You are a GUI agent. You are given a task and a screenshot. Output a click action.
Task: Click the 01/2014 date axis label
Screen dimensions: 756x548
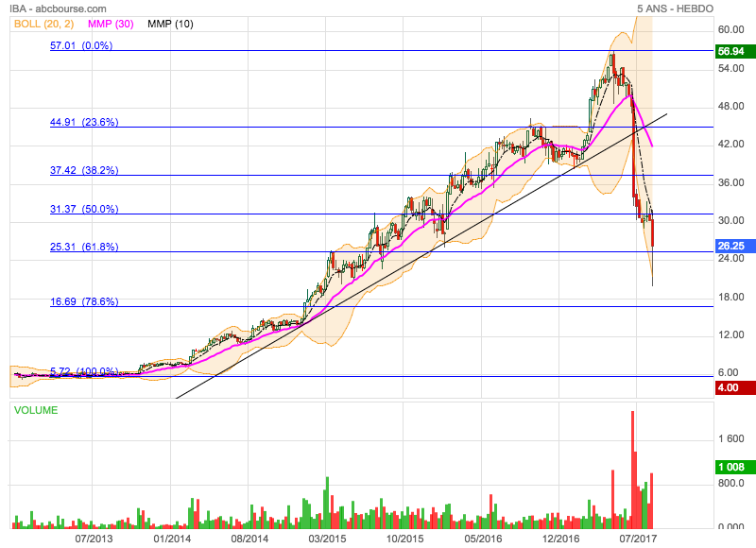[172, 539]
